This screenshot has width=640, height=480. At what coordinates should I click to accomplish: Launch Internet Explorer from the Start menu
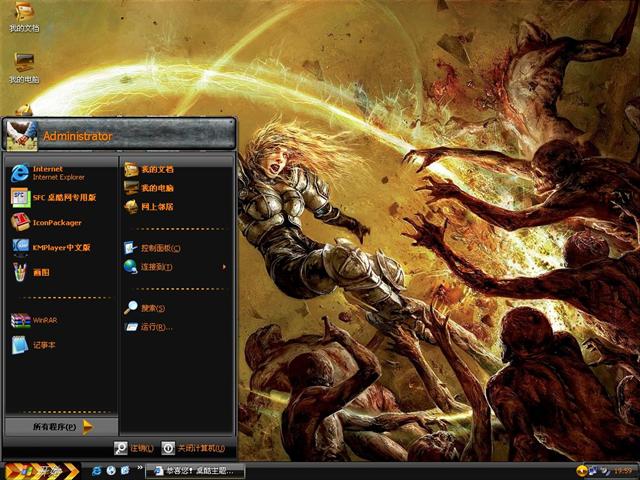61,173
